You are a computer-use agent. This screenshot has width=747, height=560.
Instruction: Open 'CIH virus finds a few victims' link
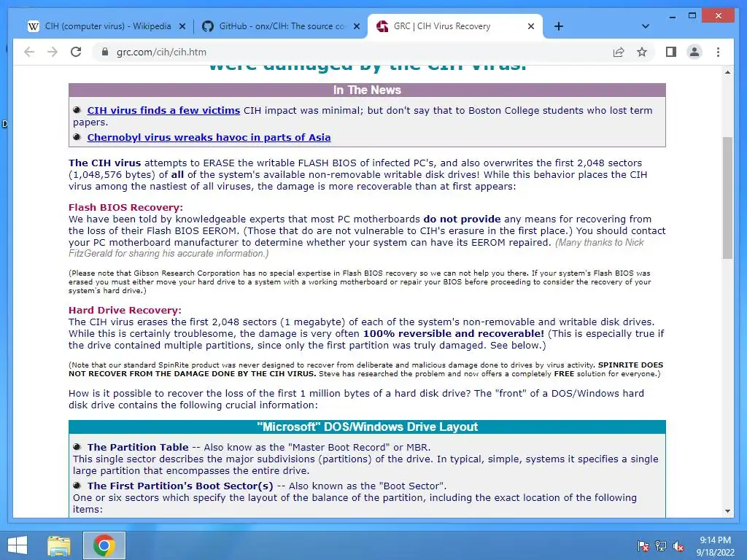163,111
